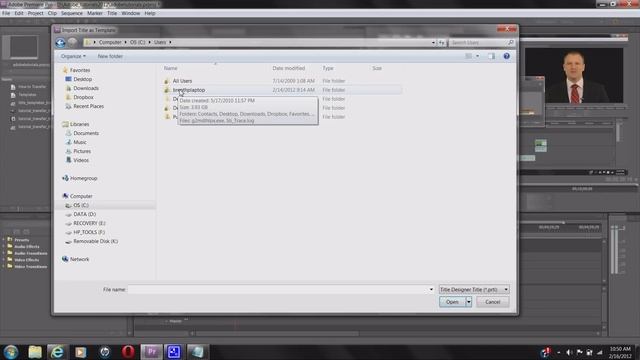Open Downloads in Favorites sidebar

click(86, 88)
